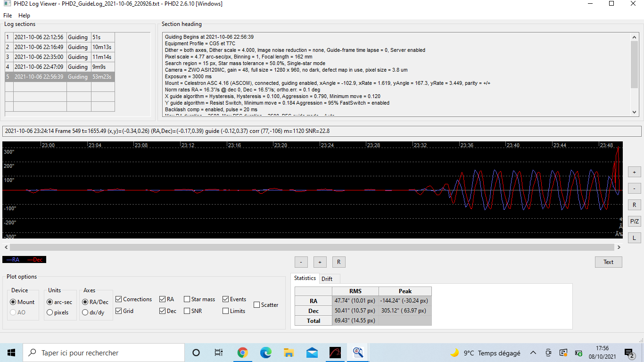The width and height of the screenshot is (644, 362).
Task: Click the PHD2 Log Viewer title bar icon
Action: (x=7, y=4)
